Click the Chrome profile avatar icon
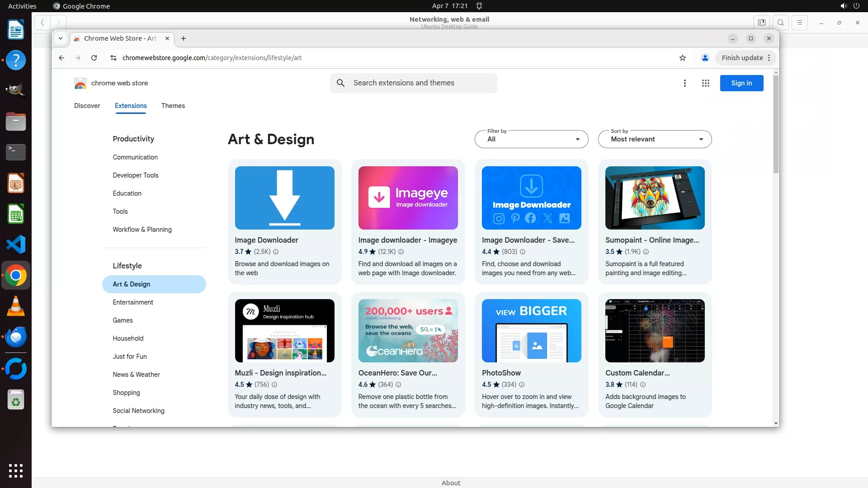 point(705,58)
